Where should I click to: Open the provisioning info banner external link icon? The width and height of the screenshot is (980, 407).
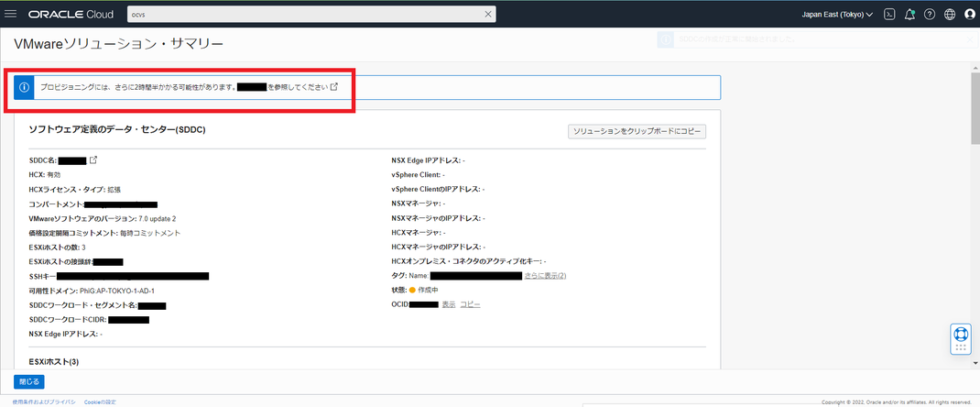(x=333, y=87)
